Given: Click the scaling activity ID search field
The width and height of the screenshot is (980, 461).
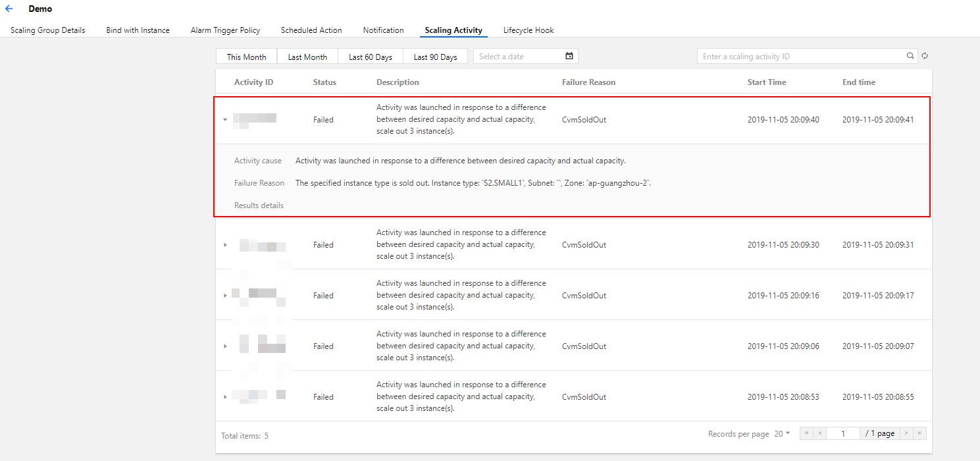Looking at the screenshot, I should (800, 57).
